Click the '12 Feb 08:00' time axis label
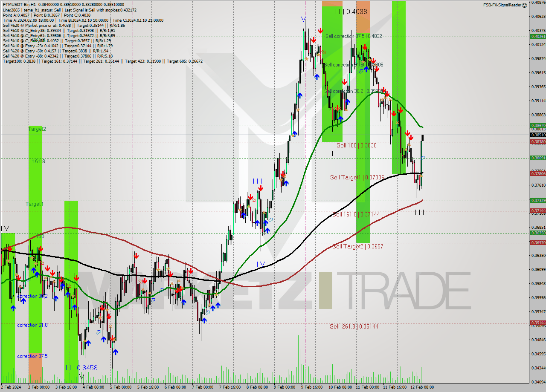Screen dimensions: 546x392 point(422,387)
